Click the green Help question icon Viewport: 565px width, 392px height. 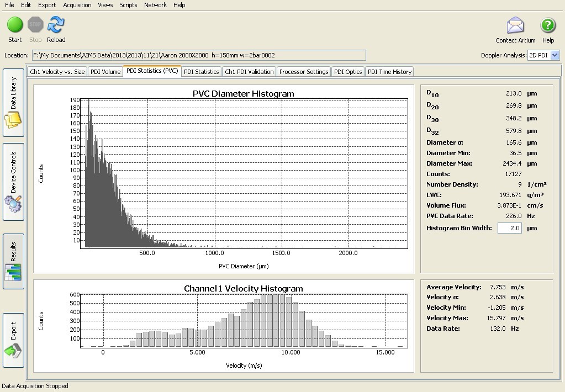[x=548, y=26]
